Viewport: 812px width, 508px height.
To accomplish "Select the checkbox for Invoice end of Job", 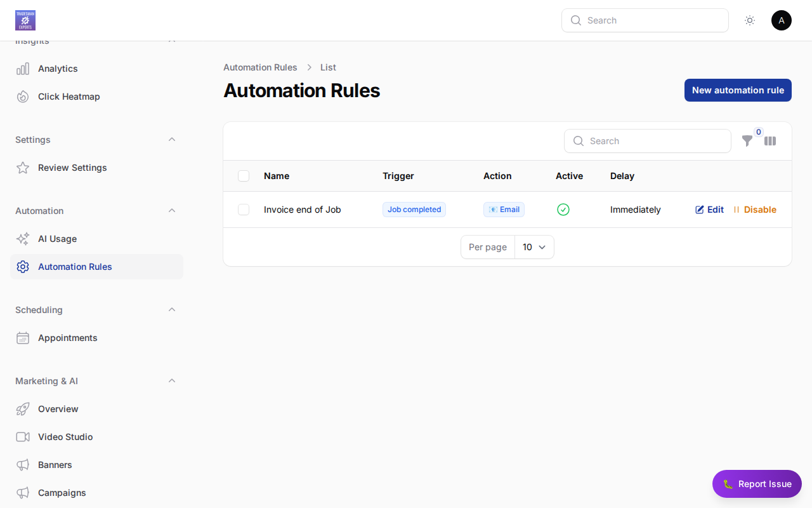I will click(x=244, y=210).
